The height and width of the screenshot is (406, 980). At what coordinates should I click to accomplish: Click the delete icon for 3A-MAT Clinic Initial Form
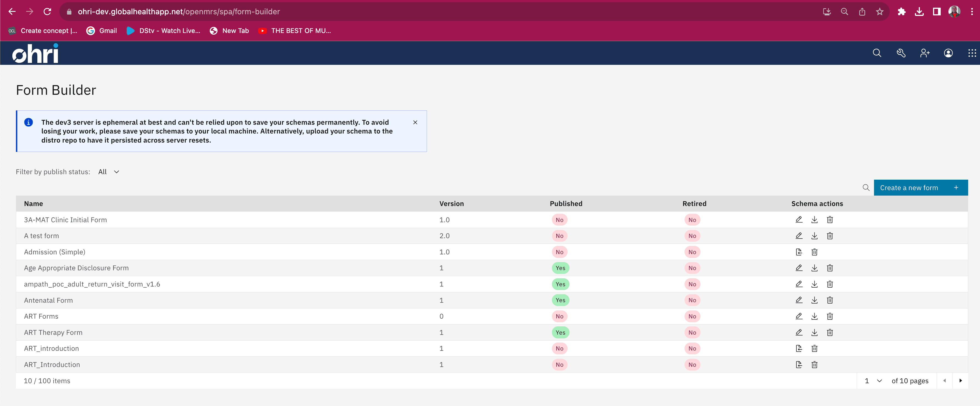(x=830, y=219)
